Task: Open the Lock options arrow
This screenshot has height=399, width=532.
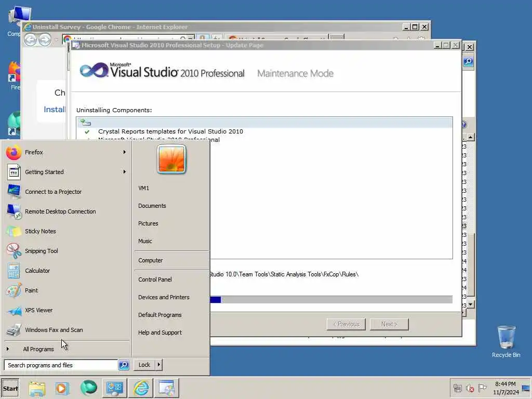Action: 159,365
